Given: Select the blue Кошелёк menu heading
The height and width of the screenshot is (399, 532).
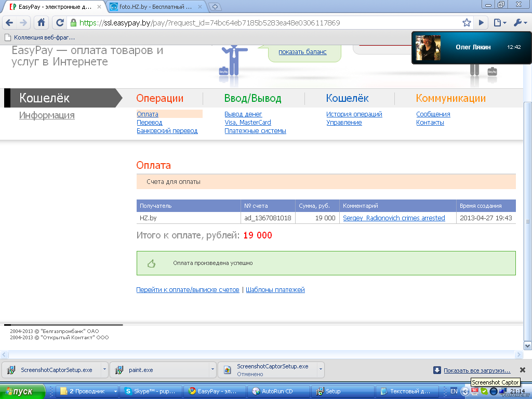Looking at the screenshot, I should [x=348, y=98].
